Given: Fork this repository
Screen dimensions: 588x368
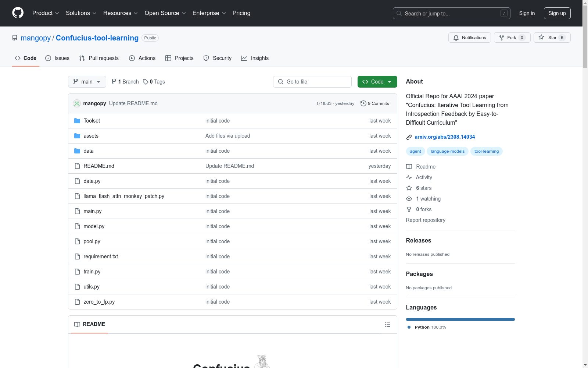Looking at the screenshot, I should point(512,38).
